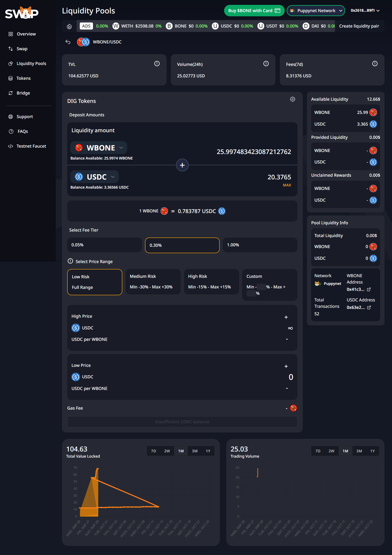Select the 0.05% fee tier
The height and width of the screenshot is (555, 392).
point(104,245)
